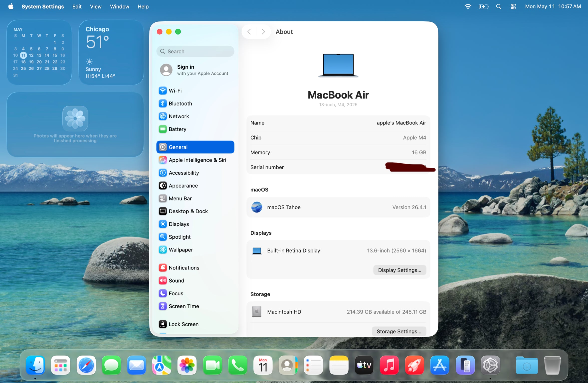
Task: Click the 16 GB memory value
Action: (419, 152)
